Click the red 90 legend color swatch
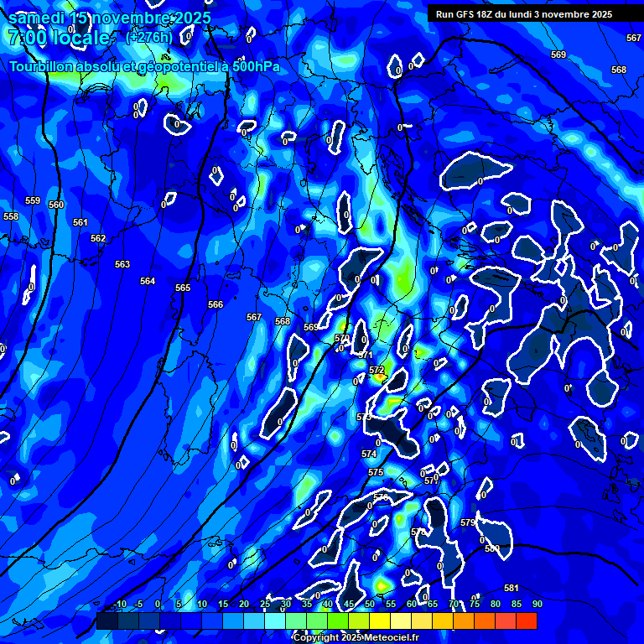The image size is (644, 644). 527,621
